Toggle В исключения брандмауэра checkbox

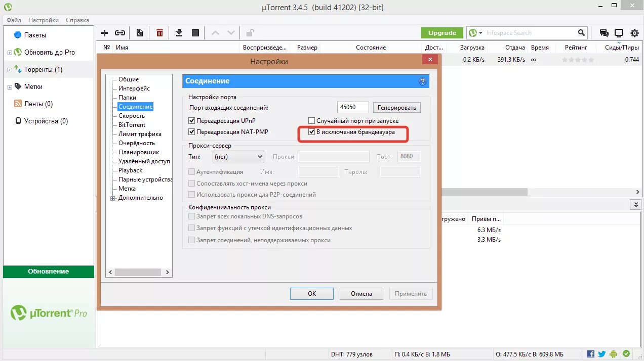pos(312,132)
